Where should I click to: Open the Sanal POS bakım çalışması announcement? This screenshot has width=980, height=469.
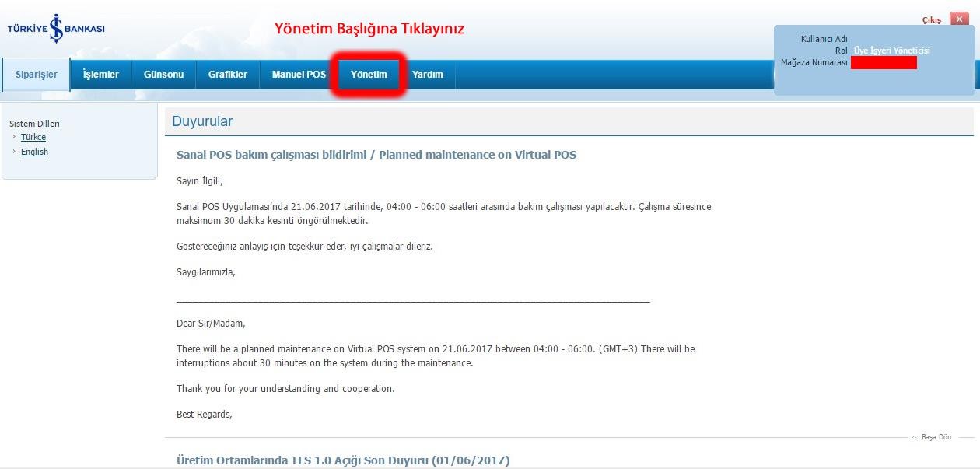coord(376,155)
